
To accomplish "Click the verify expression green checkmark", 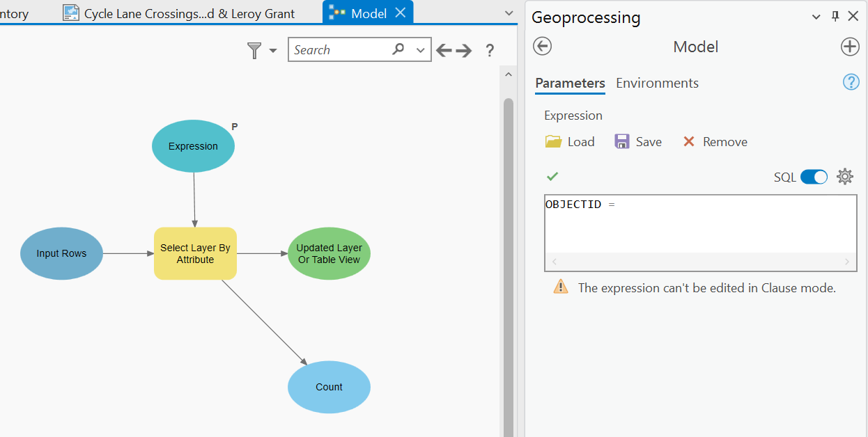I will (552, 177).
